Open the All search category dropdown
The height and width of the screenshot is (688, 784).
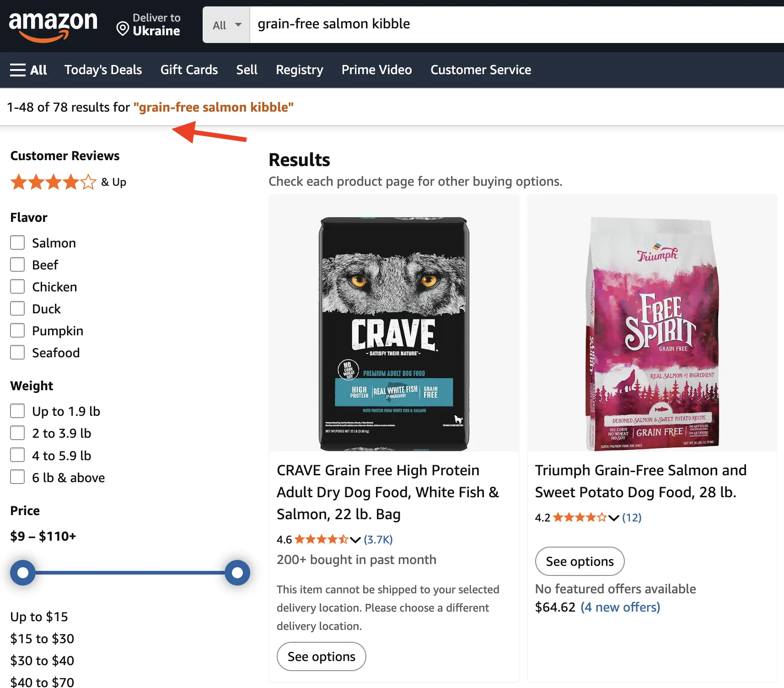(226, 25)
